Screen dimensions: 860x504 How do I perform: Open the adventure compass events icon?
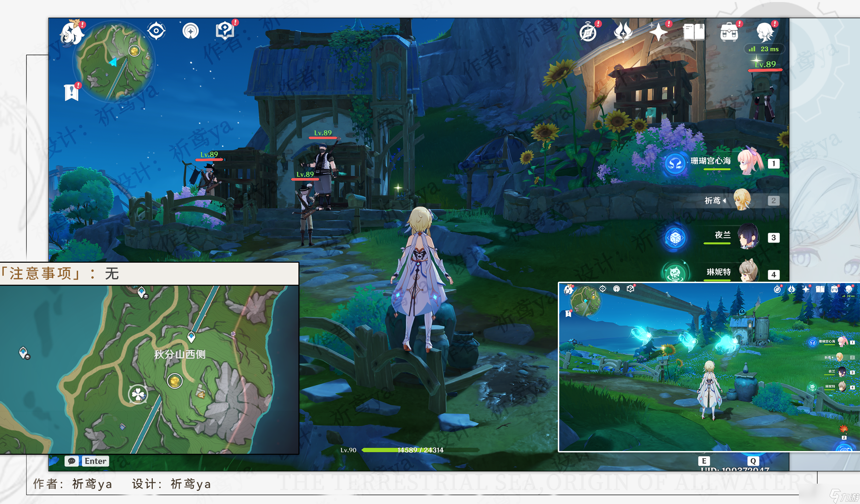588,33
